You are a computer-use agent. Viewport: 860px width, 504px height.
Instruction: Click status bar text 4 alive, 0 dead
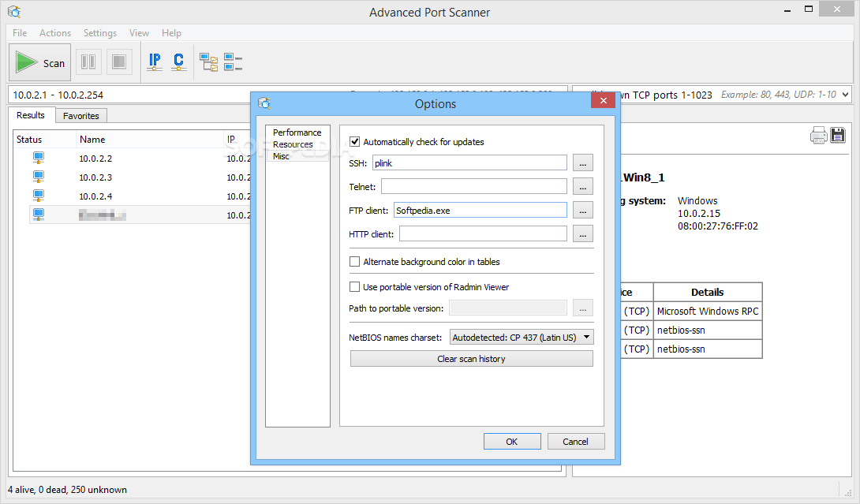tap(68, 490)
